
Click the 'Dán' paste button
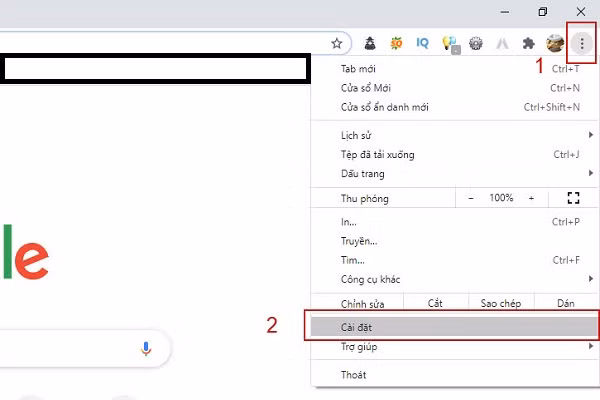[x=566, y=304]
